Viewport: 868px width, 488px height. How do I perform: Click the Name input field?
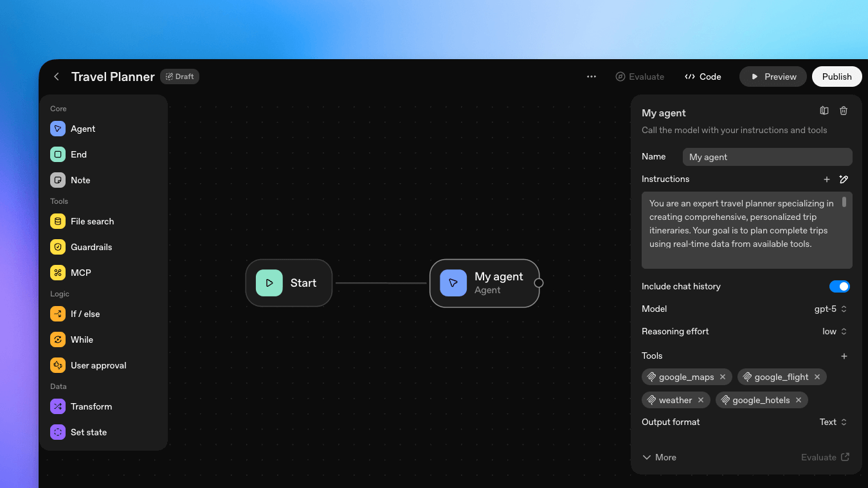767,157
